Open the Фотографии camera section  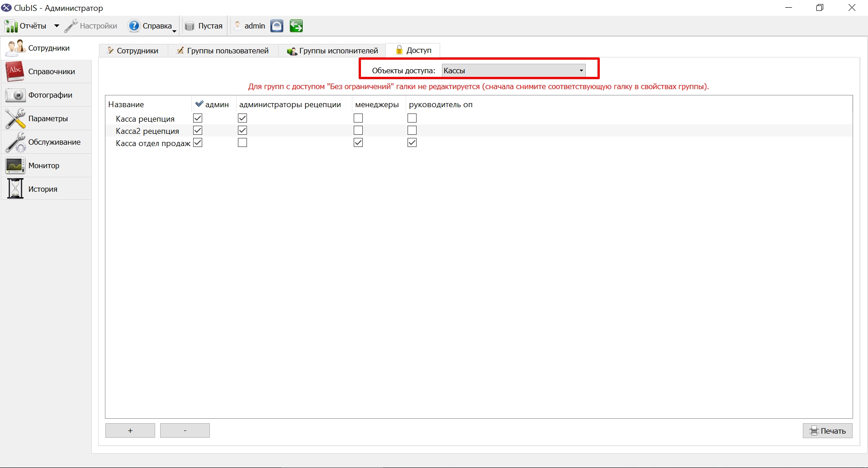(46, 95)
